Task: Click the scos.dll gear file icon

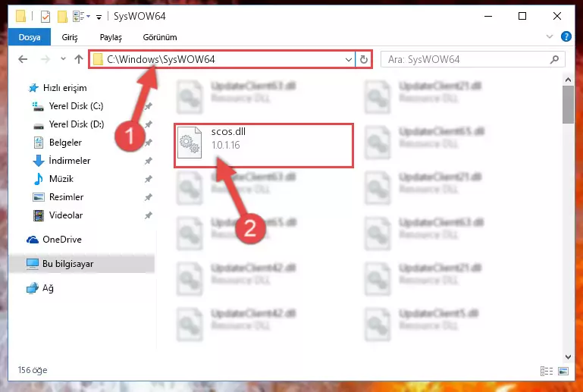Action: [190, 143]
